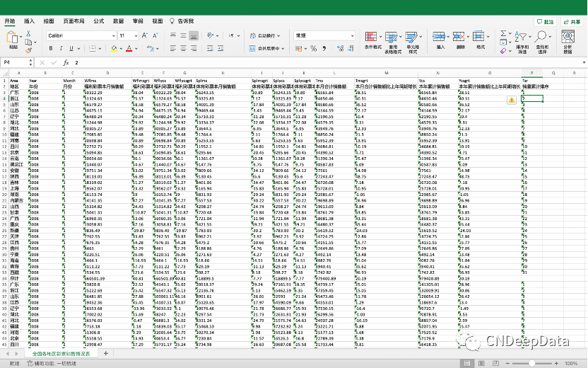Click the 批注 comments button

click(546, 22)
